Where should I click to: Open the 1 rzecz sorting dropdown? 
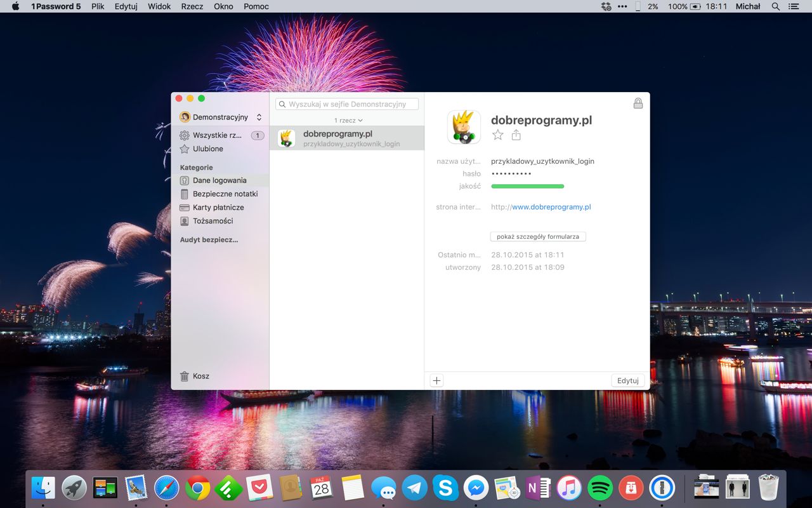point(348,120)
